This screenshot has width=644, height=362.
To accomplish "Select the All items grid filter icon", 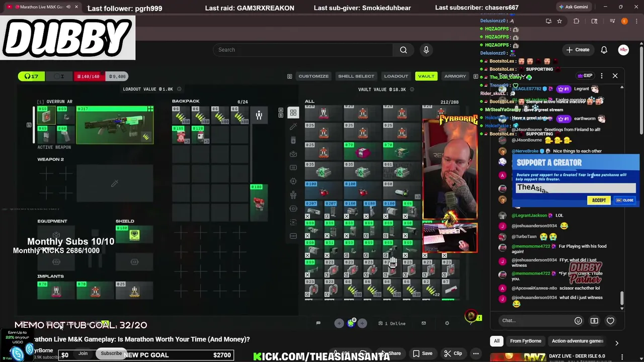I will pos(293,113).
